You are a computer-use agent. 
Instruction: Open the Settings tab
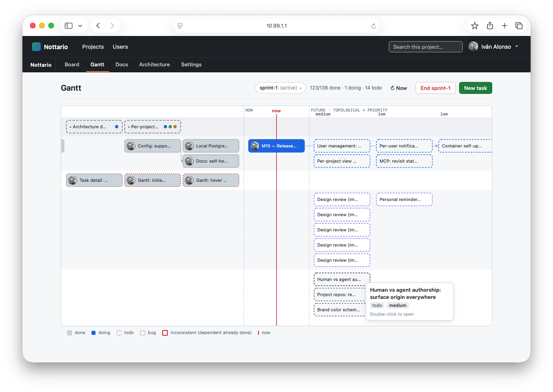[191, 64]
